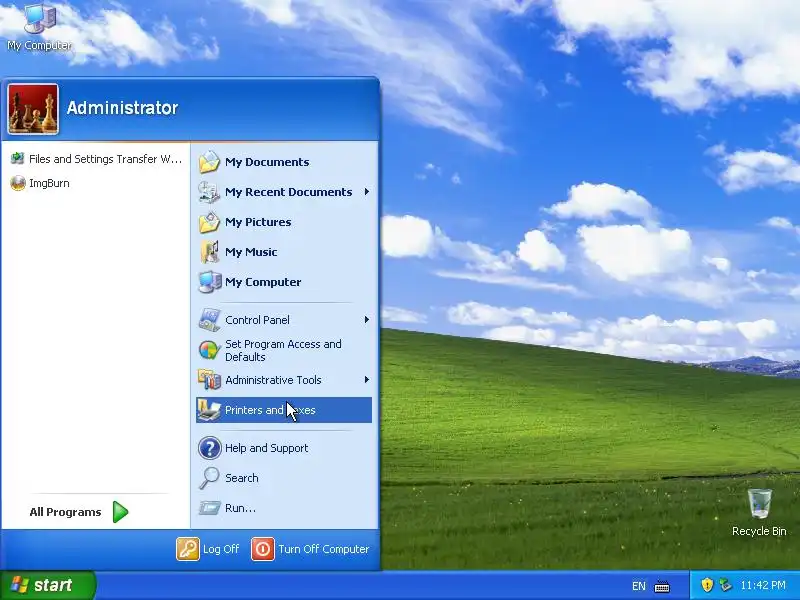Image resolution: width=800 pixels, height=600 pixels.
Task: Open the My Pictures menu entry text
Action: pyautogui.click(x=258, y=222)
